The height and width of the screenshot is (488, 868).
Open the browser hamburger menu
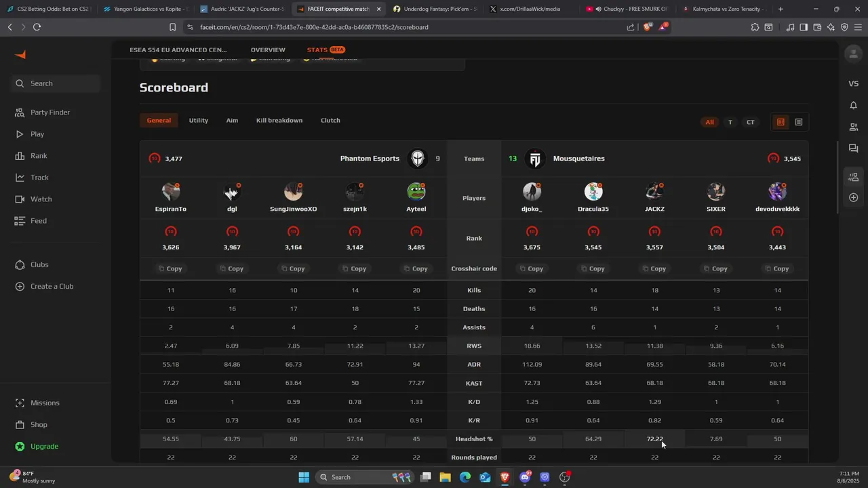[857, 27]
